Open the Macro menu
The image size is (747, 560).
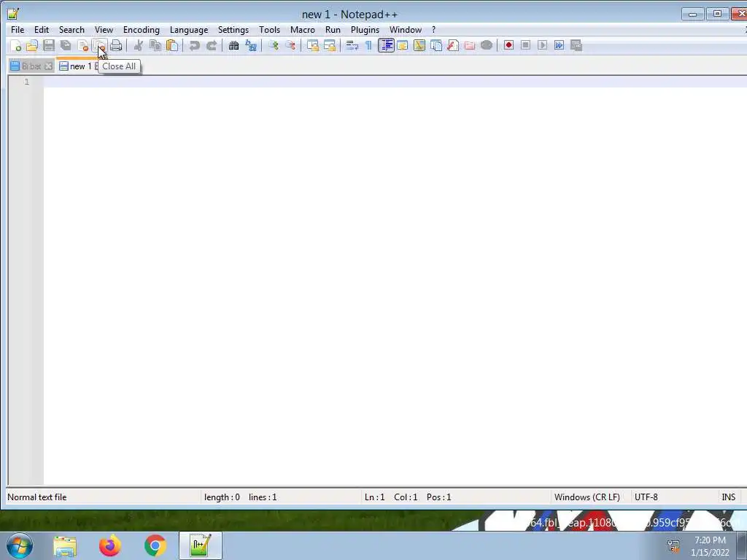coord(303,29)
